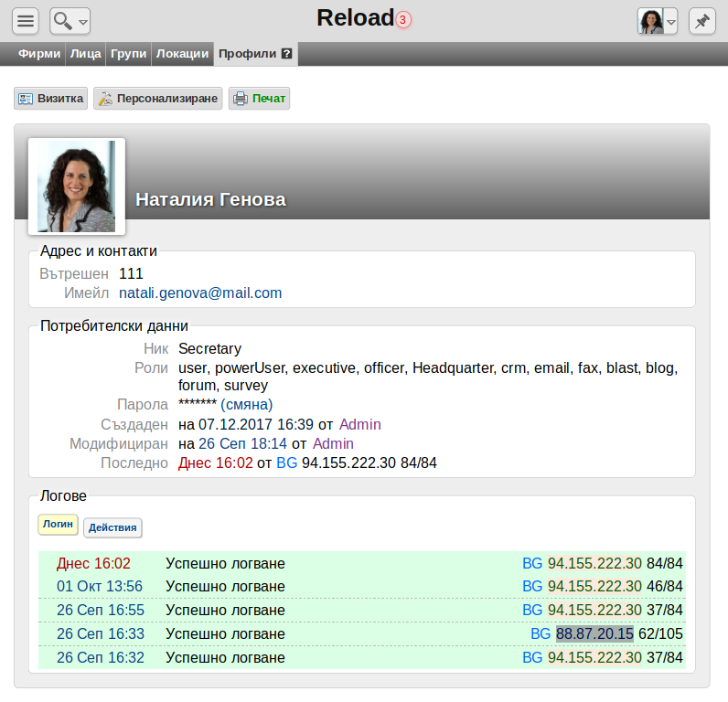Open the Групи tab
The height and width of the screenshot is (702, 728).
click(129, 54)
